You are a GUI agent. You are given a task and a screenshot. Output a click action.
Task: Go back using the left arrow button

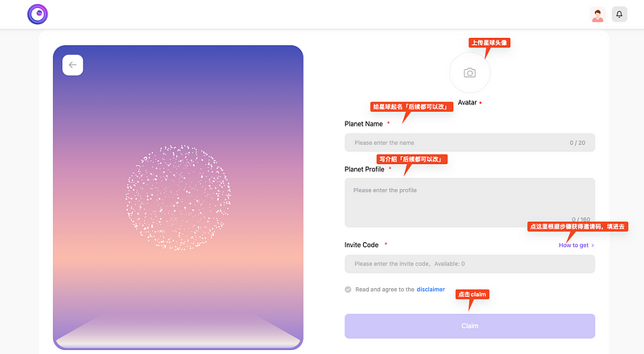(72, 65)
